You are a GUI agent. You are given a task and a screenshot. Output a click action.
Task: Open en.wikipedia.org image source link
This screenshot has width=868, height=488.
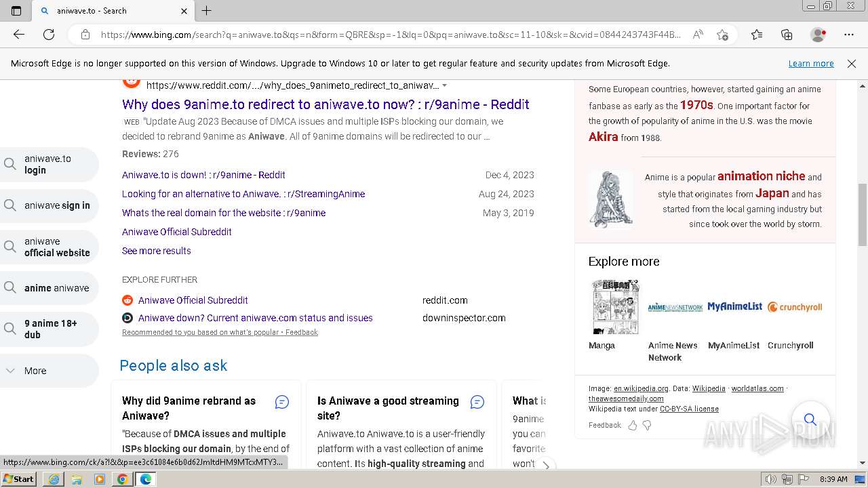(x=641, y=388)
